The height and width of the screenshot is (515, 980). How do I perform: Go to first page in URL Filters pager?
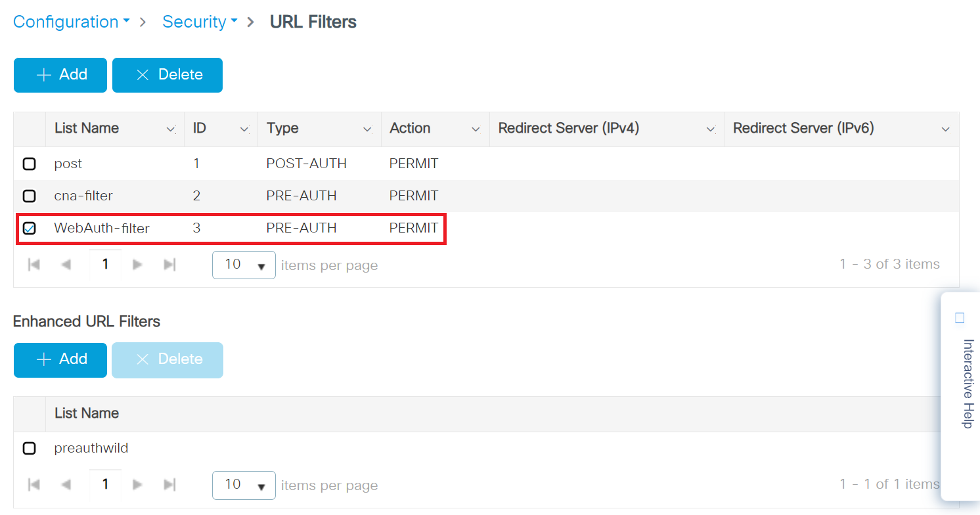[34, 265]
